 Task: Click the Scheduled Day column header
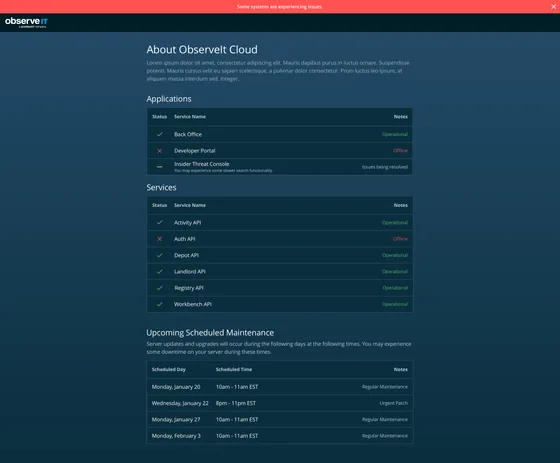169,369
